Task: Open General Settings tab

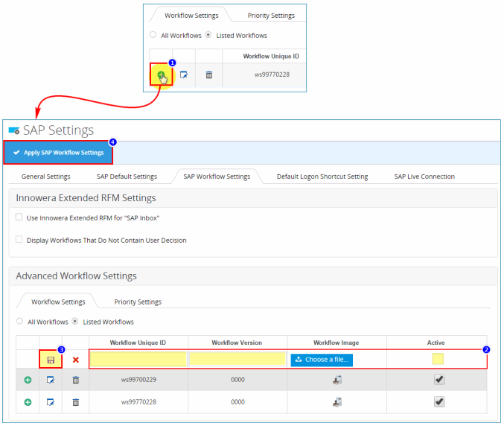Action: point(45,177)
